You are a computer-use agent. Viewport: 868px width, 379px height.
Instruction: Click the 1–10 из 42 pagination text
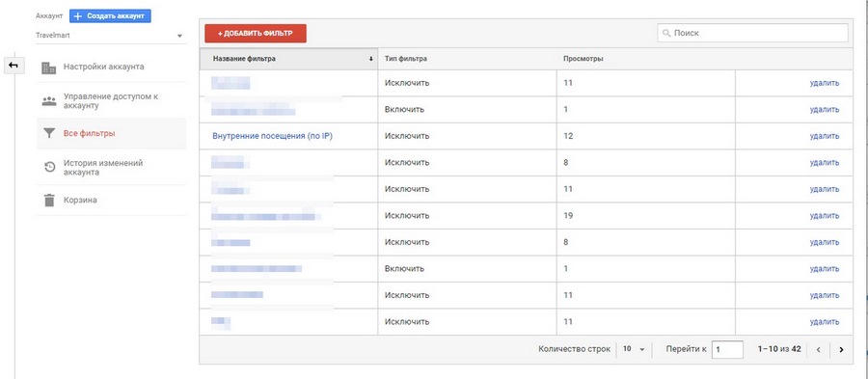(x=779, y=349)
